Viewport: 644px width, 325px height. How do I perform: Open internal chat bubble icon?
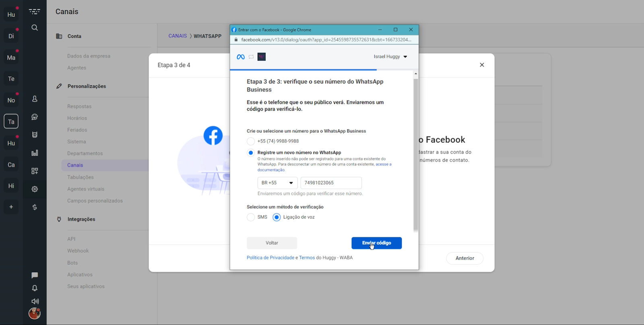point(35,275)
